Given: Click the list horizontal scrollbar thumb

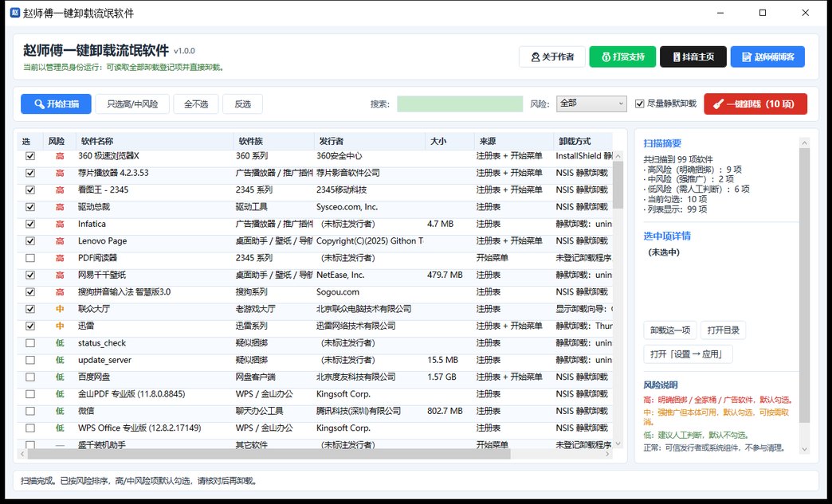Looking at the screenshot, I should tap(269, 454).
